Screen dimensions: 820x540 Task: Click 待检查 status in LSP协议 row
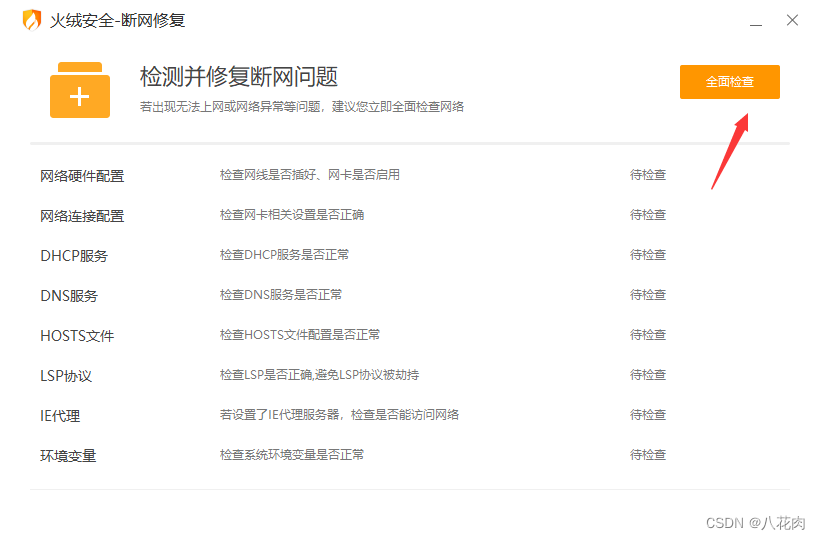[x=648, y=375]
